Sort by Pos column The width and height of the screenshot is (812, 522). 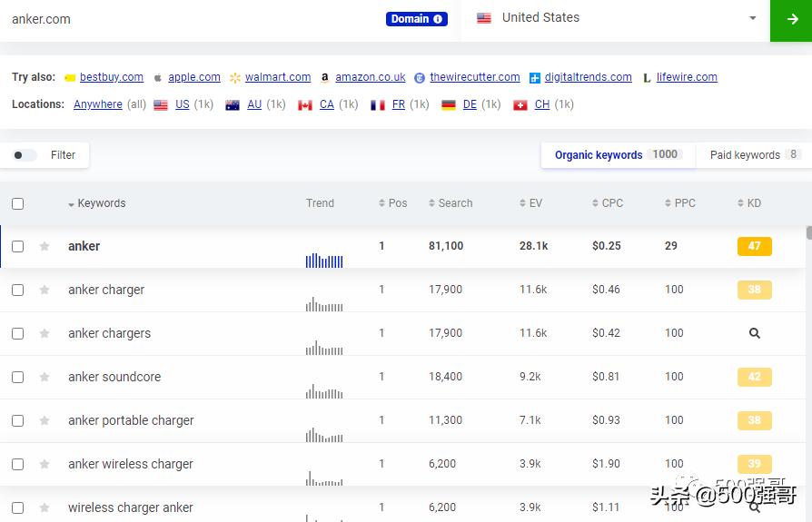coord(393,203)
